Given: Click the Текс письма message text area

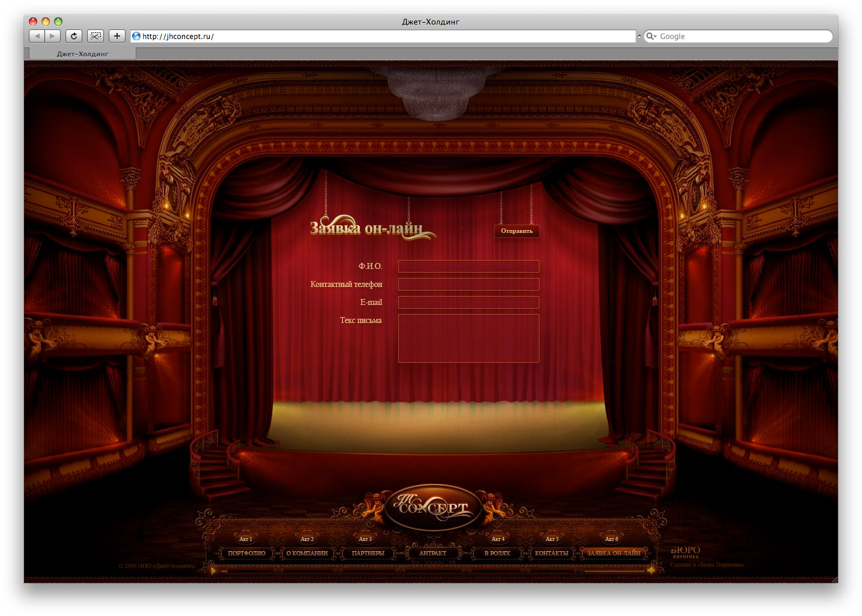Looking at the screenshot, I should tap(469, 338).
